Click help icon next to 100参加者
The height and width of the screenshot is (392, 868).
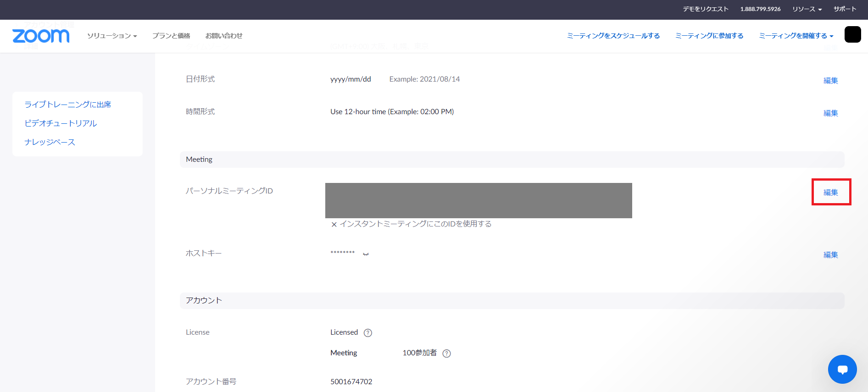(x=446, y=353)
